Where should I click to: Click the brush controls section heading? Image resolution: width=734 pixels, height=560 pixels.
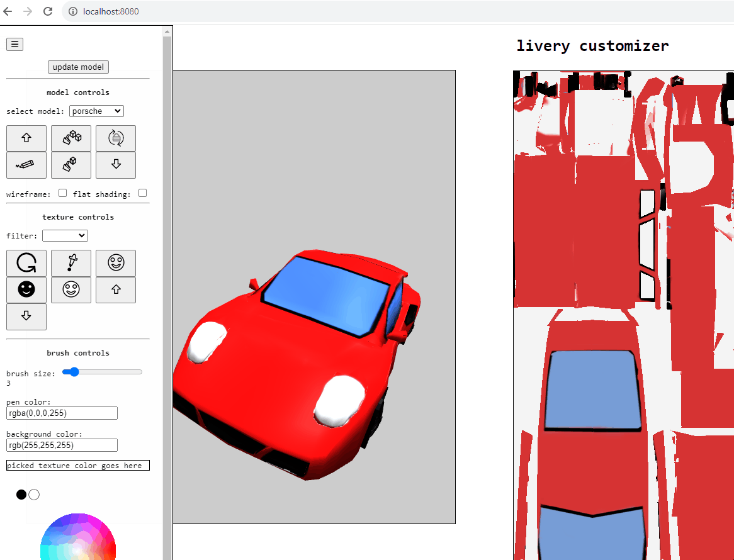coord(78,353)
